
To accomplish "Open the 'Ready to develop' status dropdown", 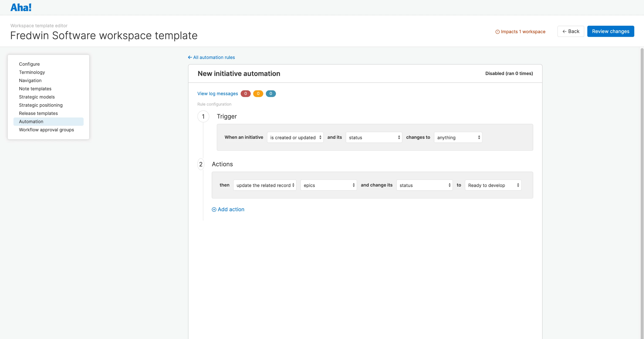I will pyautogui.click(x=493, y=185).
